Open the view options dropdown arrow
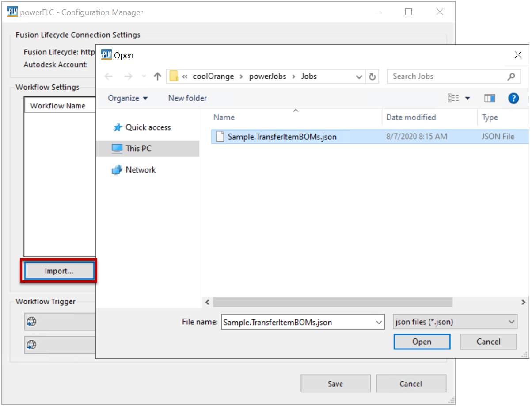532x407 pixels. pyautogui.click(x=467, y=98)
